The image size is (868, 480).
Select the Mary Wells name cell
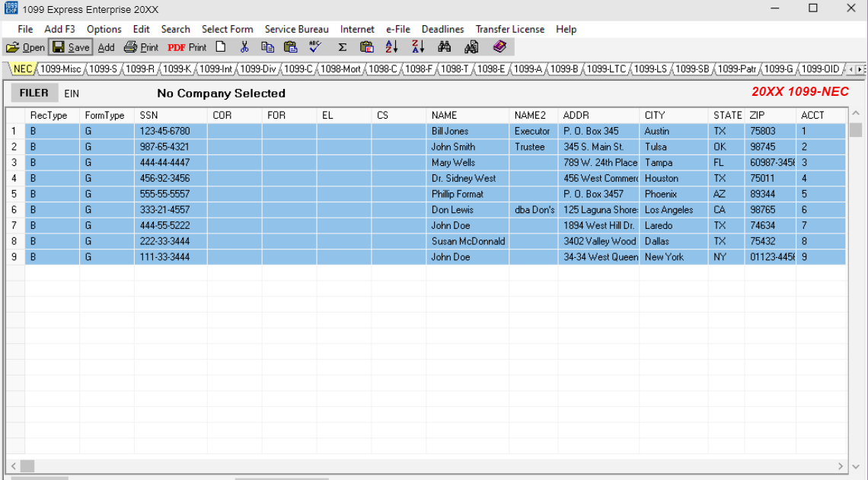pos(453,163)
